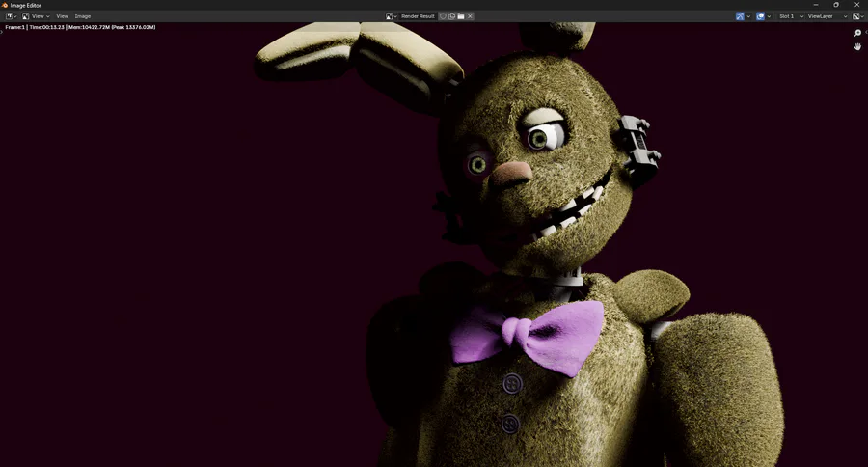Open the Image menu
The image size is (868, 467).
click(x=83, y=16)
